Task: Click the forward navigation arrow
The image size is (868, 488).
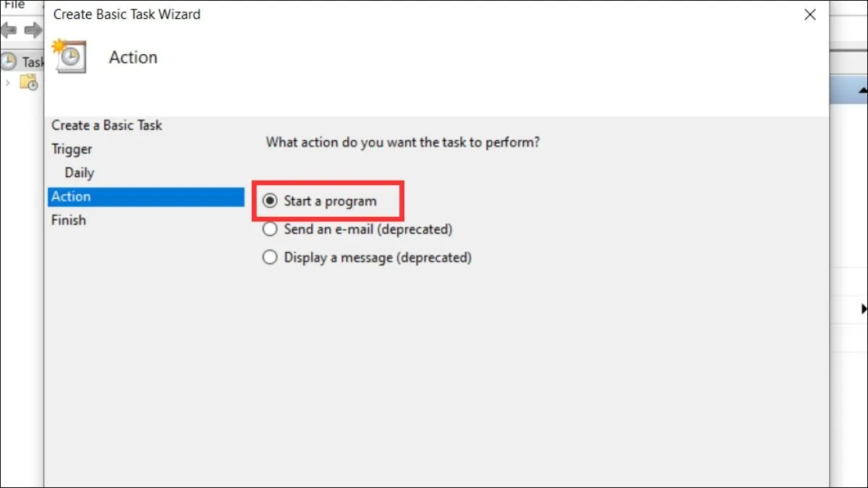Action: click(x=33, y=30)
